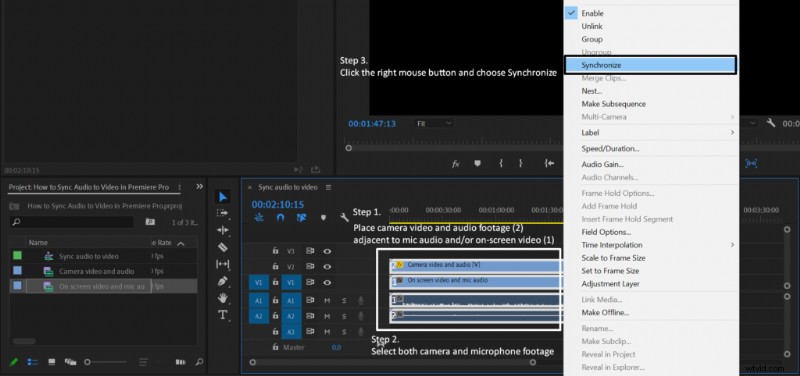Toggle A1 source patch button
The height and width of the screenshot is (376, 800).
259,301
